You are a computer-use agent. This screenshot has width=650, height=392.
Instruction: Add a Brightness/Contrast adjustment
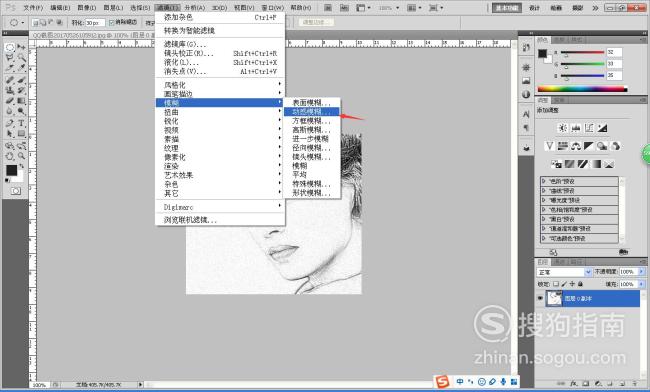pos(563,128)
